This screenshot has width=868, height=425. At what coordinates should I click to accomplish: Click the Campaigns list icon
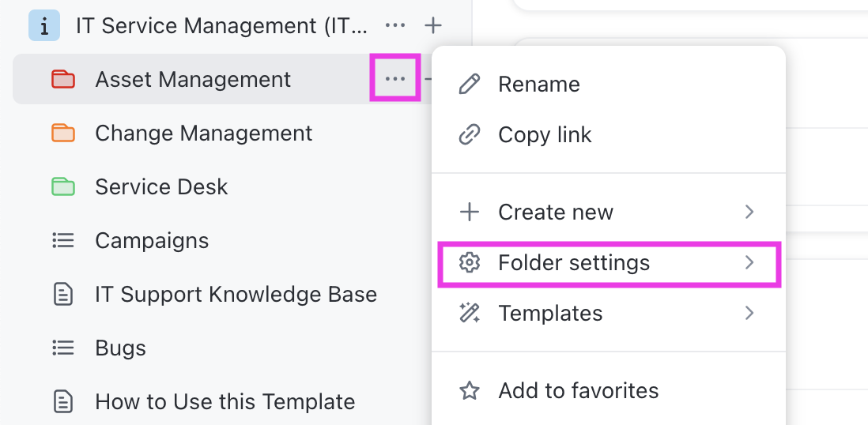tap(63, 240)
